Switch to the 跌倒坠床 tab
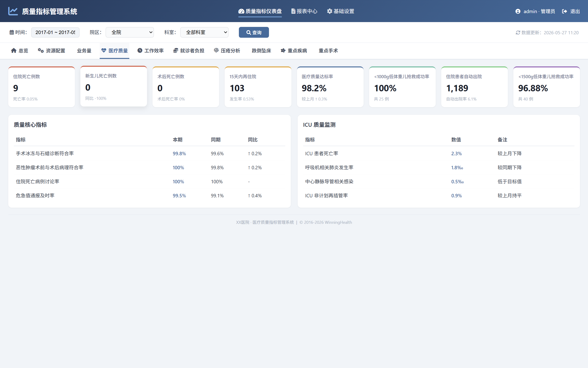The width and height of the screenshot is (588, 368). pyautogui.click(x=261, y=51)
